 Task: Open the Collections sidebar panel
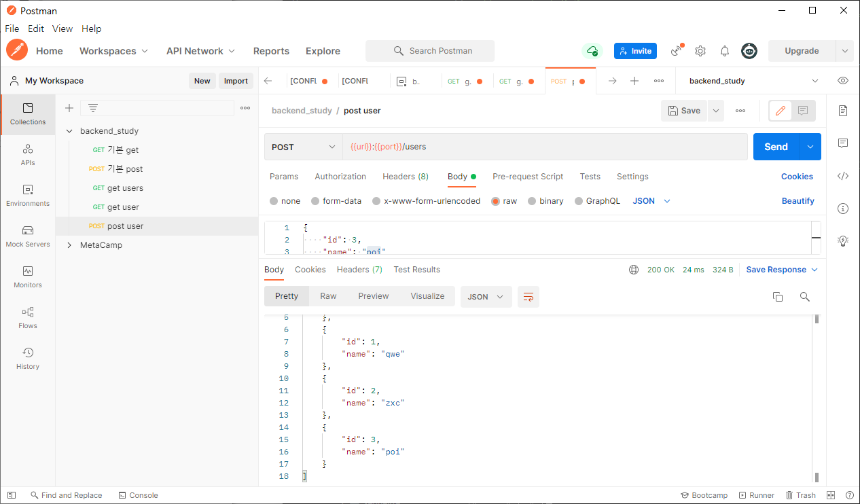(x=28, y=114)
